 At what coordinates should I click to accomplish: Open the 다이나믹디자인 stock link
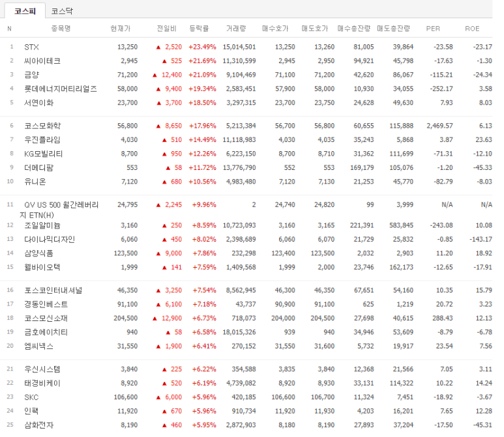pyautogui.click(x=50, y=240)
